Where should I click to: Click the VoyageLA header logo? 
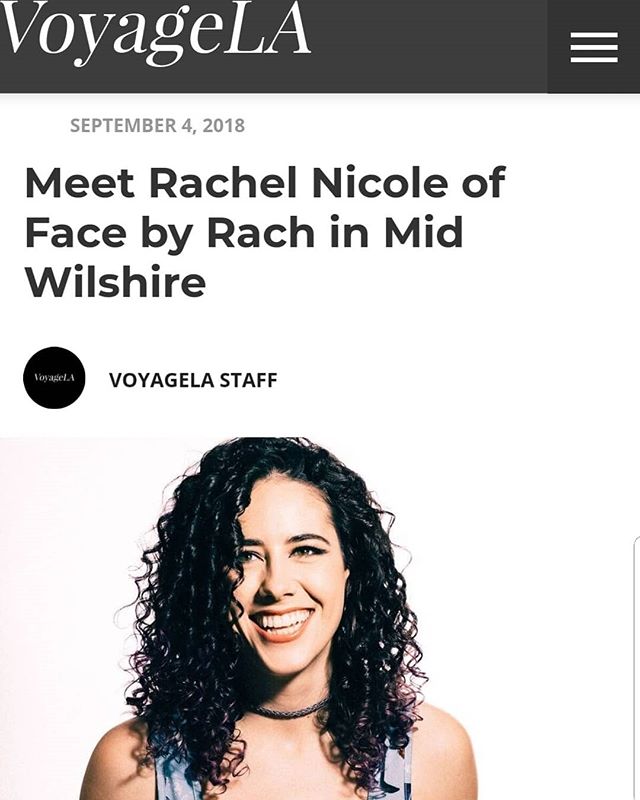pos(155,32)
